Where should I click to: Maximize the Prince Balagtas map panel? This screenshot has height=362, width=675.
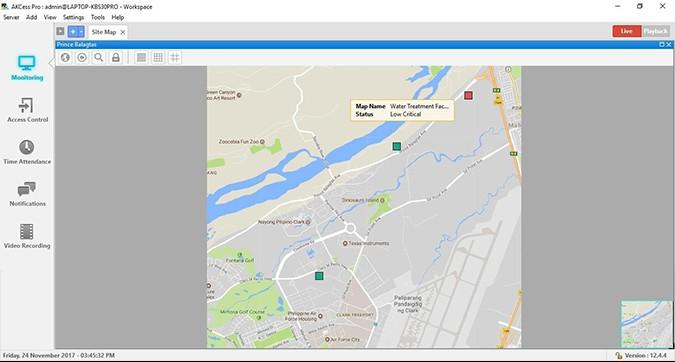(662, 44)
